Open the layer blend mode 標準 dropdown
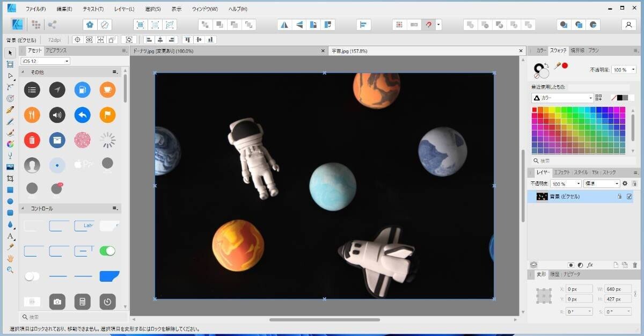 click(601, 184)
